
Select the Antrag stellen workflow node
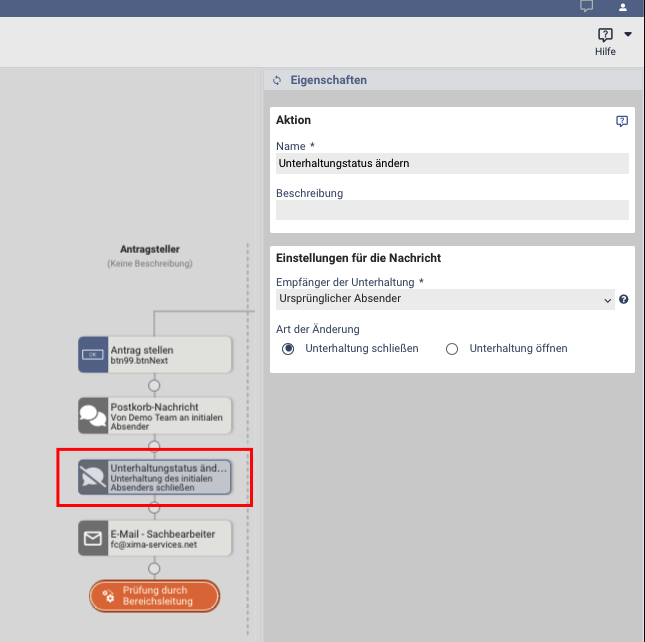(155, 355)
